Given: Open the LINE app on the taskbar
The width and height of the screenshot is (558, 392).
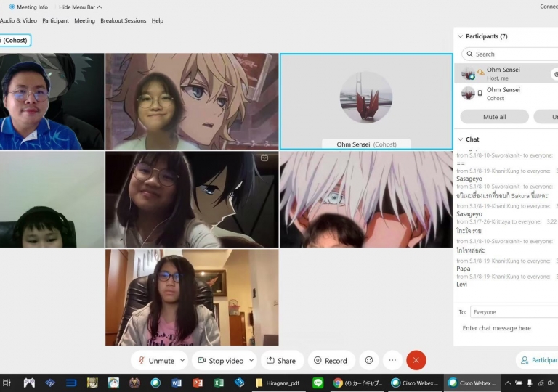Looking at the screenshot, I should coord(318,383).
